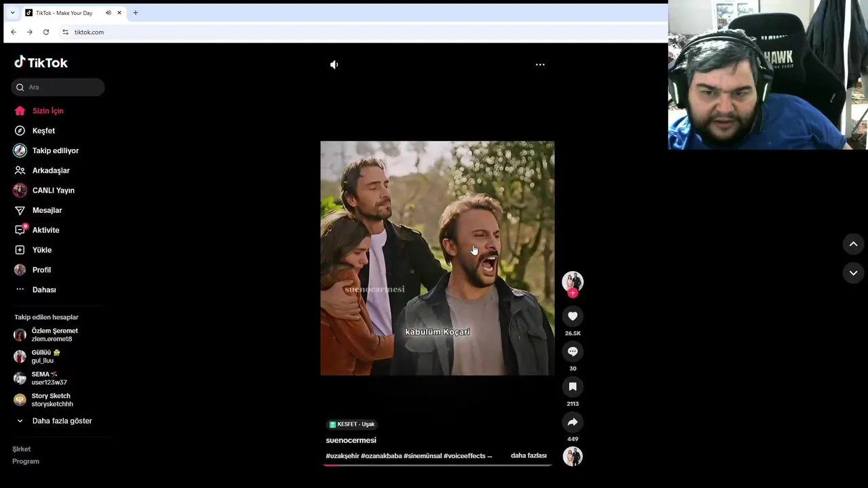The image size is (868, 488).
Task: Click the search magnifier icon
Action: point(20,87)
